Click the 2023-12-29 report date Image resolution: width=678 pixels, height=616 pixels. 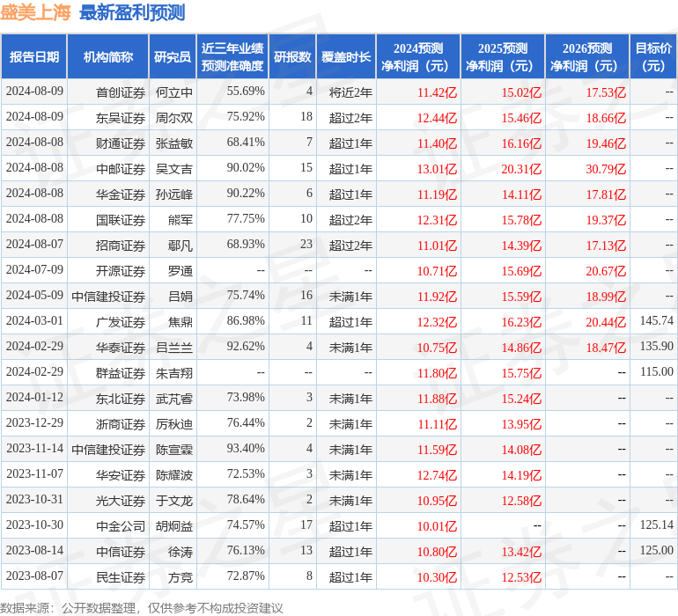(34, 422)
